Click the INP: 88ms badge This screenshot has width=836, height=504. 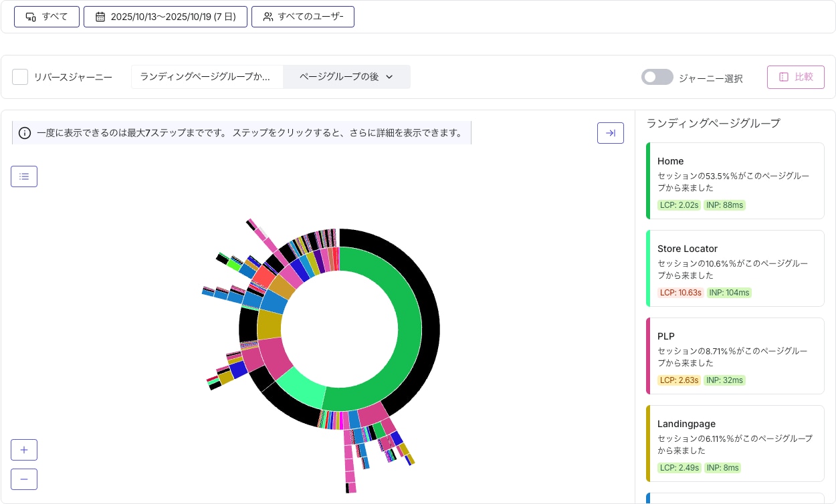[724, 205]
